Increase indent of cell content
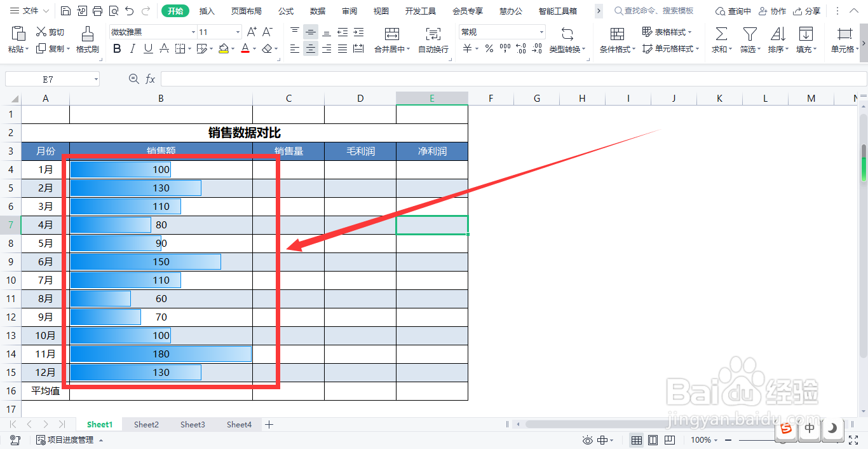Image resolution: width=868 pixels, height=449 pixels. click(x=358, y=32)
